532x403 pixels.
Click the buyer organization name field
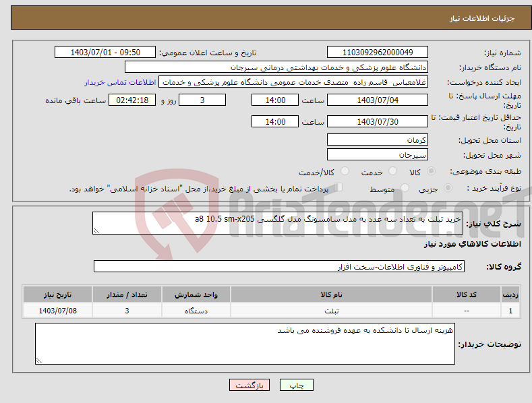276,67
